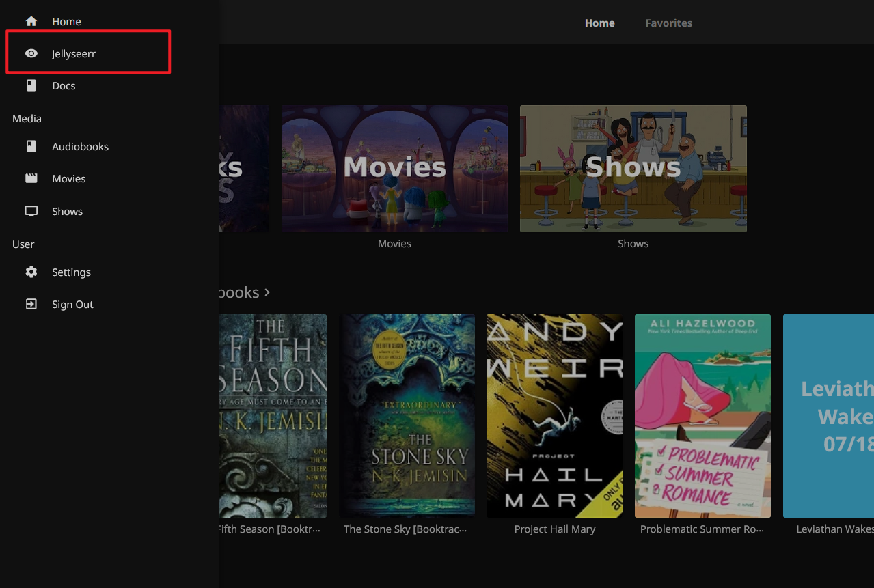Click the Sign Out link
Viewport: 874px width, 588px height.
point(72,304)
